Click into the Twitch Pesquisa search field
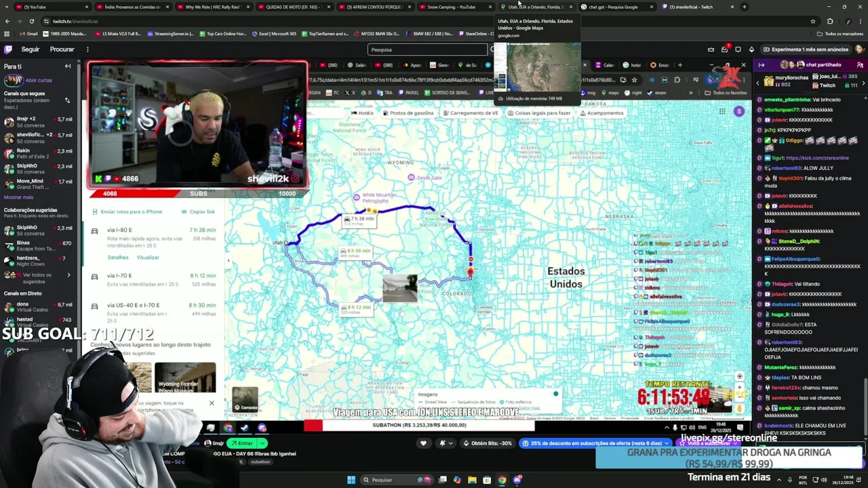 tap(427, 49)
